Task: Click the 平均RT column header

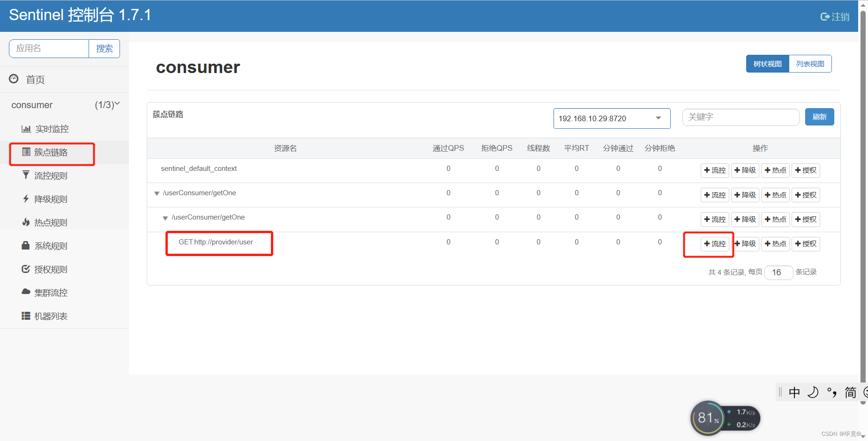Action: pos(576,148)
